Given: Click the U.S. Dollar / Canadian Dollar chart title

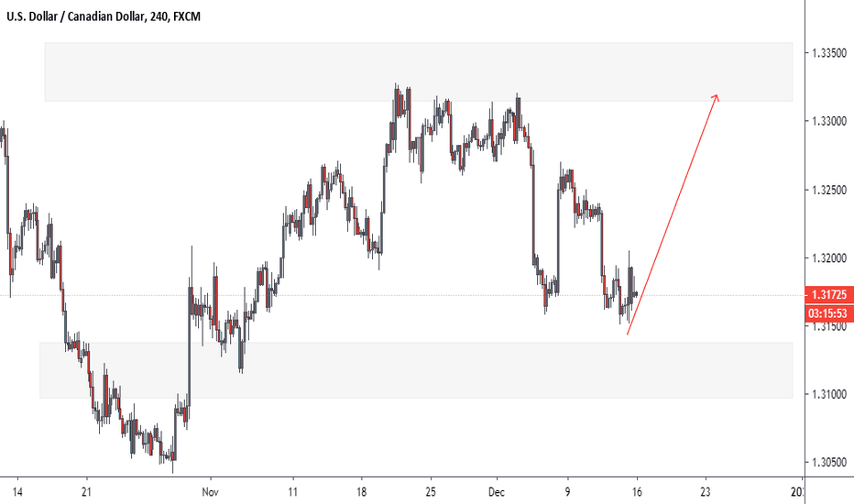Looking at the screenshot, I should pos(104,16).
